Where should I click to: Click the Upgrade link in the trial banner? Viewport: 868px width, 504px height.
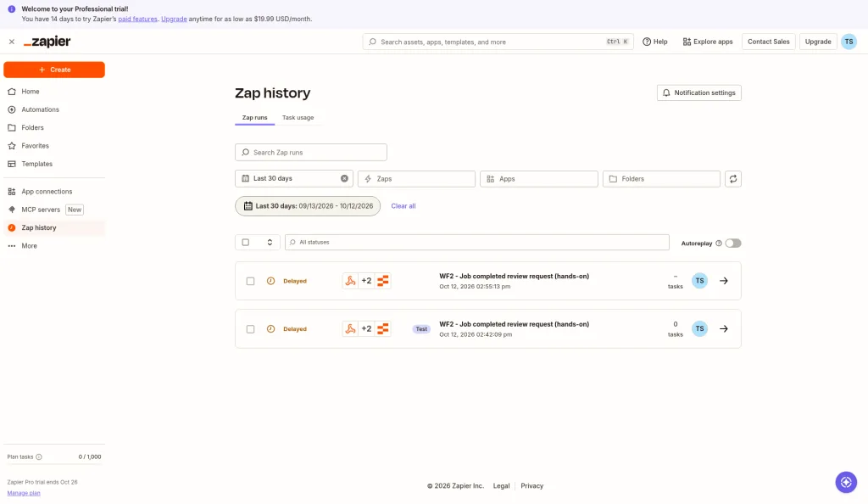click(x=174, y=19)
